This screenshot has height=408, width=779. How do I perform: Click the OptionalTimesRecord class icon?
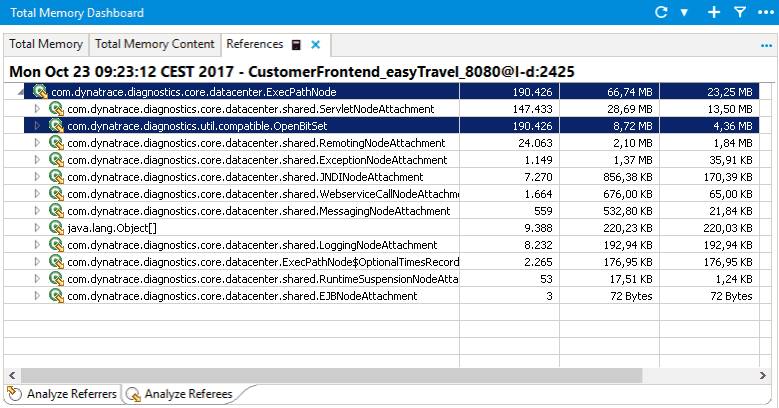[x=56, y=261]
